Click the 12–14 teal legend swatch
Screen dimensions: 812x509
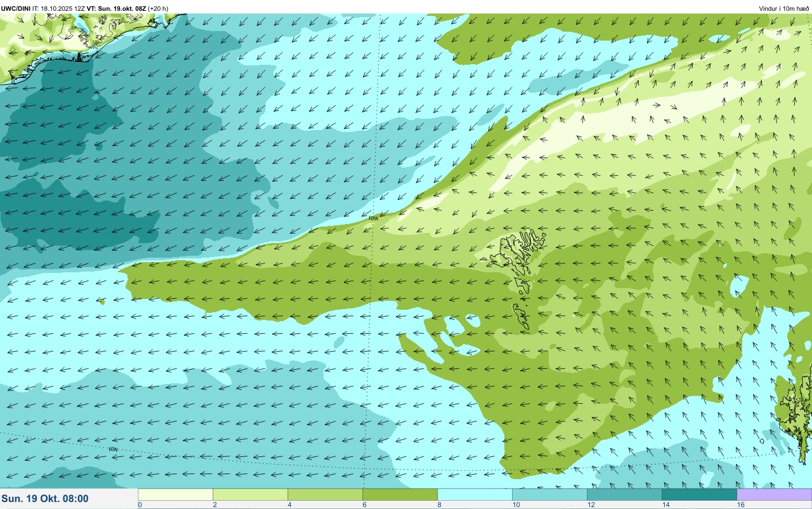tap(624, 494)
